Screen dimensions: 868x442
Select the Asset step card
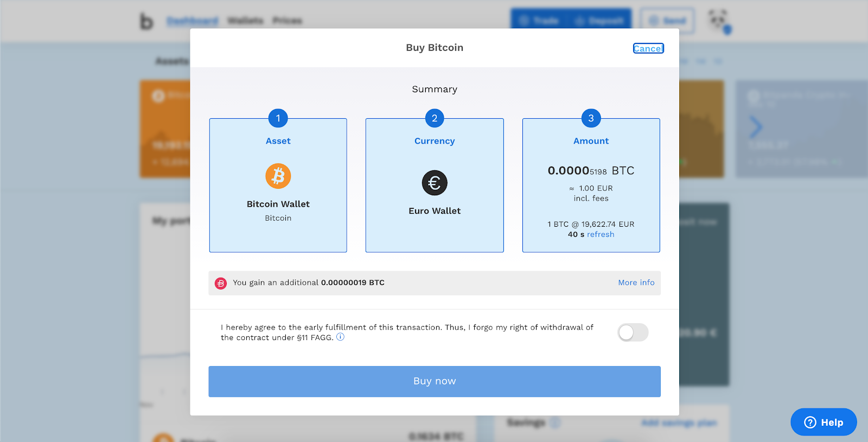[x=278, y=185]
